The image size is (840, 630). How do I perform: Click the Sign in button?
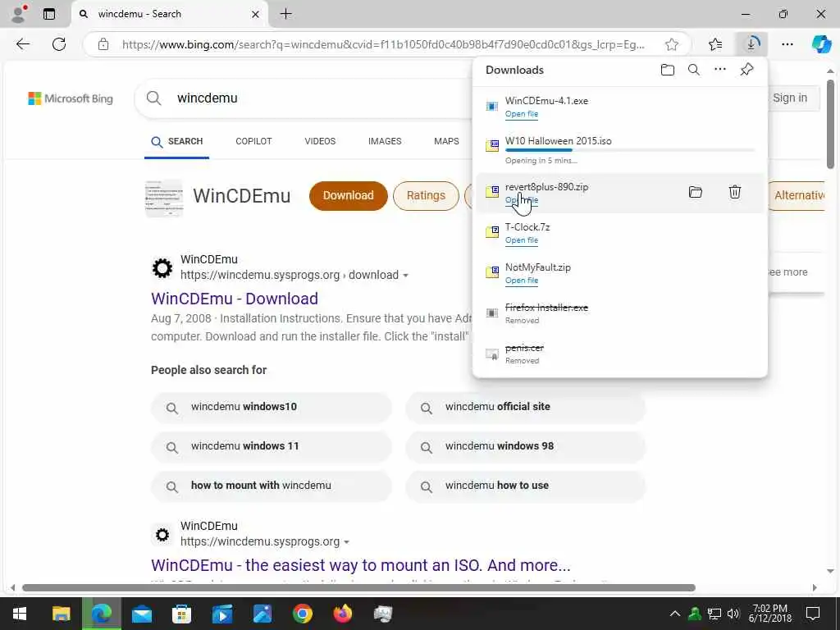(x=789, y=98)
